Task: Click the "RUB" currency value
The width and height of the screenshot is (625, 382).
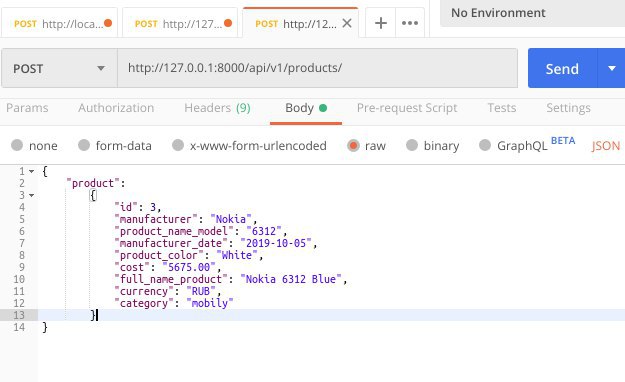Action: [201, 291]
